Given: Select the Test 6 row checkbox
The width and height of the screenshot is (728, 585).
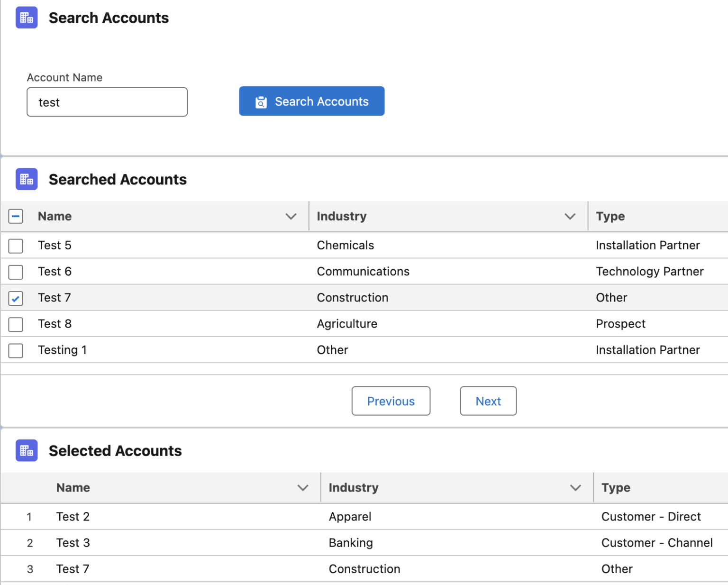Looking at the screenshot, I should click(x=16, y=272).
